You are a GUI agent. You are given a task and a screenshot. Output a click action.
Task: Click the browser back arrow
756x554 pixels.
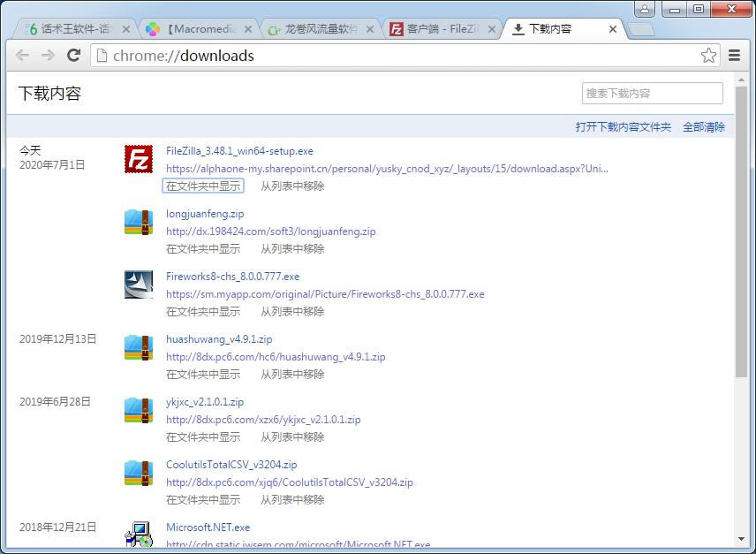(22, 56)
